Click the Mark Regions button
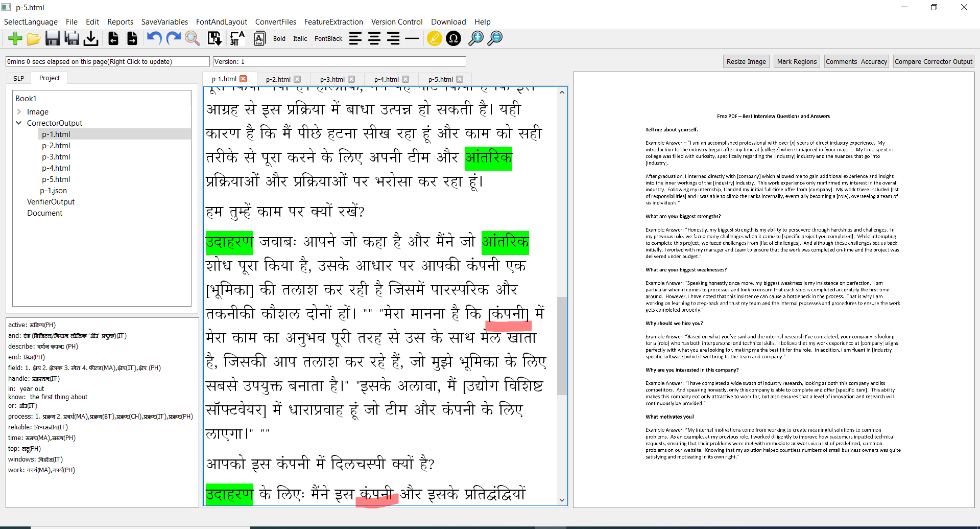Screen dimensions: 980x529 coord(796,61)
